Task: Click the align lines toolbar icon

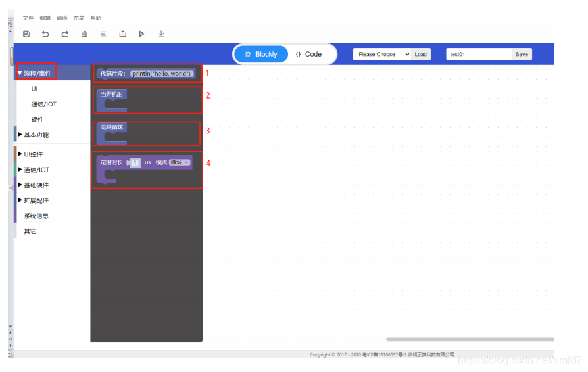Action: (x=103, y=34)
